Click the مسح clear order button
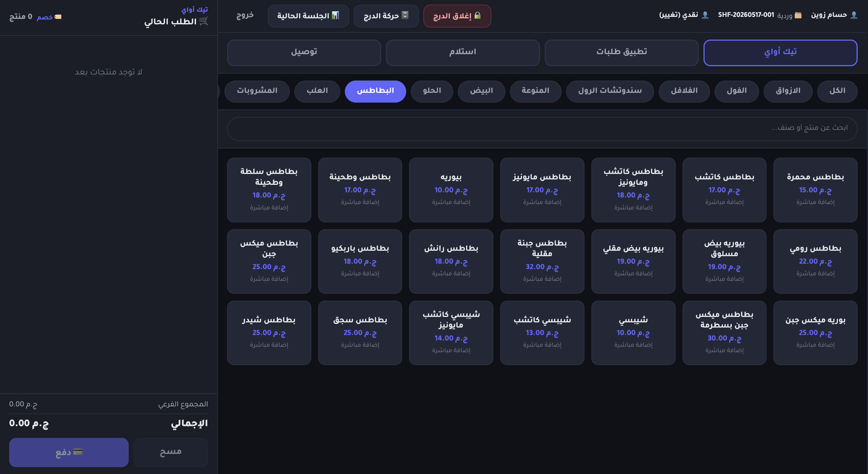The width and height of the screenshot is (868, 474). [171, 452]
